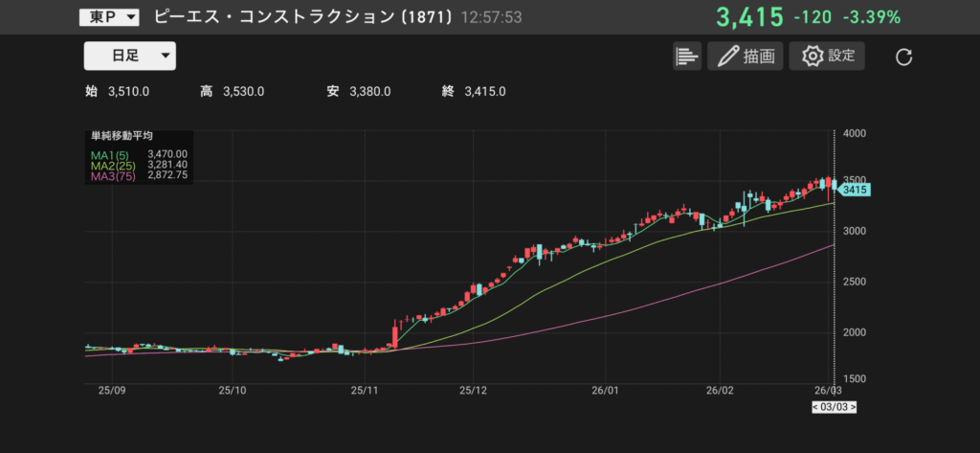Click the 3,415 header price
The image size is (980, 453).
[749, 17]
